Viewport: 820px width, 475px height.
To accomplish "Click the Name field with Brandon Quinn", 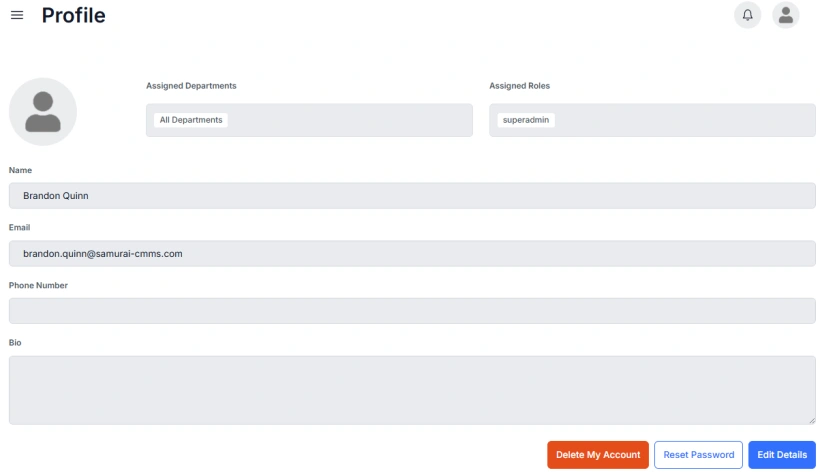I will click(412, 196).
